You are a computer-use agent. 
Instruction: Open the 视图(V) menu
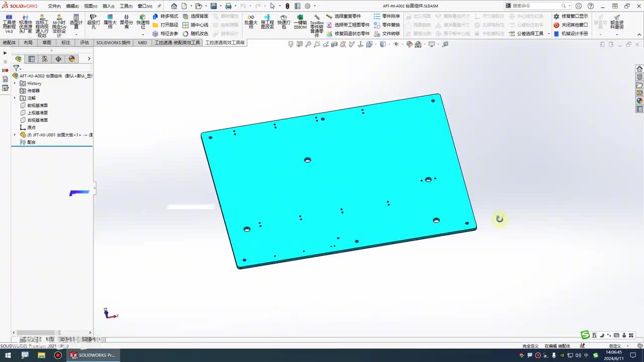tap(91, 6)
